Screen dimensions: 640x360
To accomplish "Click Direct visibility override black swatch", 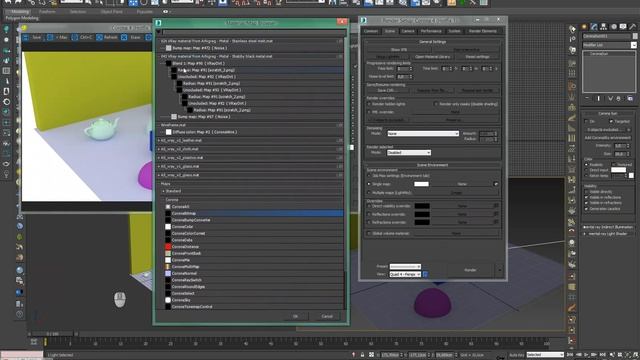I will tap(422, 206).
